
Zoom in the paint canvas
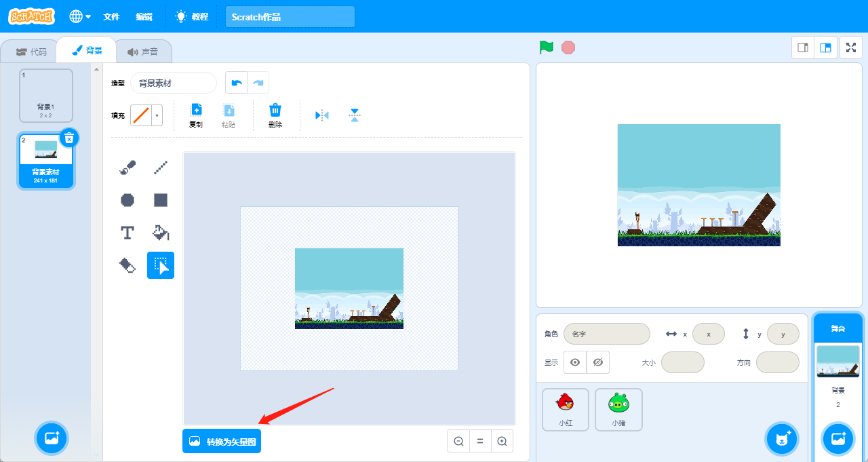tap(502, 441)
